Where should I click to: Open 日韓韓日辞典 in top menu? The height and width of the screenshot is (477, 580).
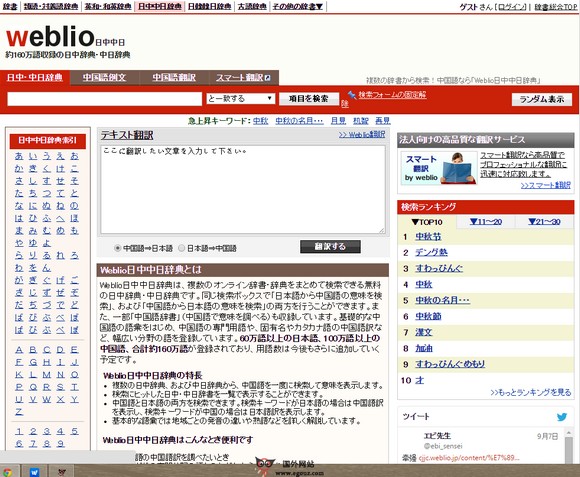[209, 6]
